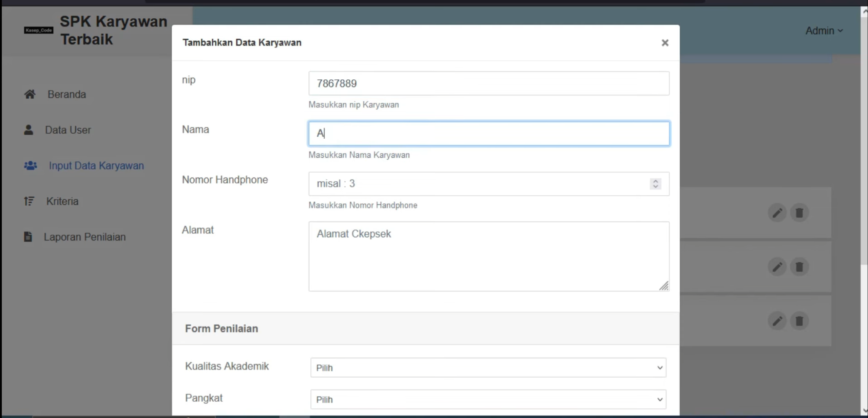The image size is (868, 418).
Task: Click the 'Masukkan nip Karyawan' hint text
Action: coord(353,105)
